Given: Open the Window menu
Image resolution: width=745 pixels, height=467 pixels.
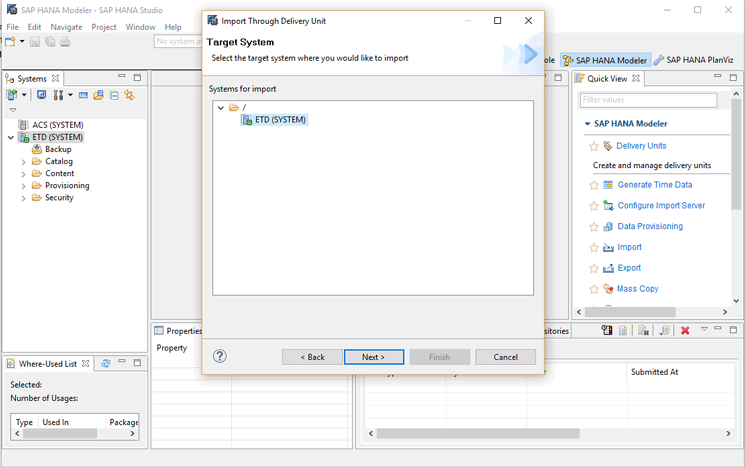Looking at the screenshot, I should pyautogui.click(x=140, y=27).
